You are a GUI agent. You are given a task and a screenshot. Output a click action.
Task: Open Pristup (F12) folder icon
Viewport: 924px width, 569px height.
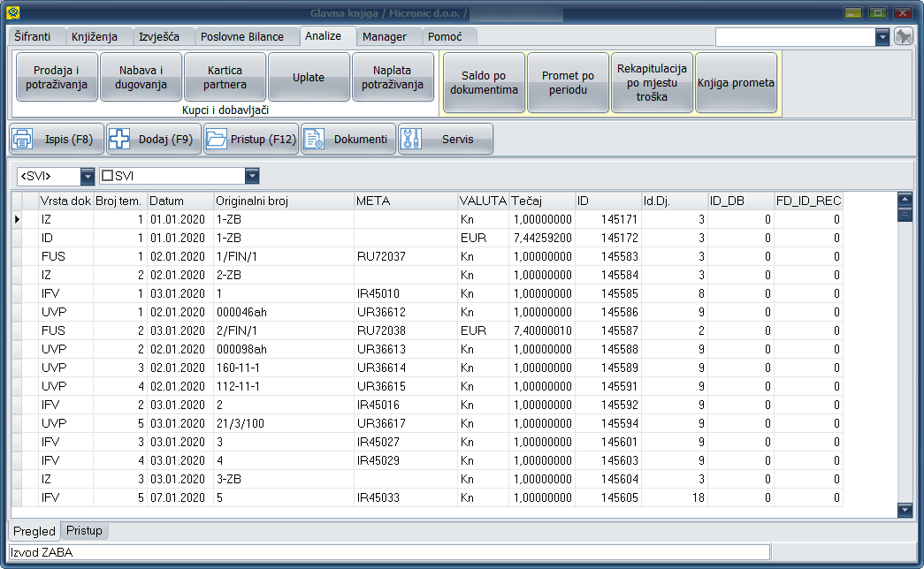(216, 140)
